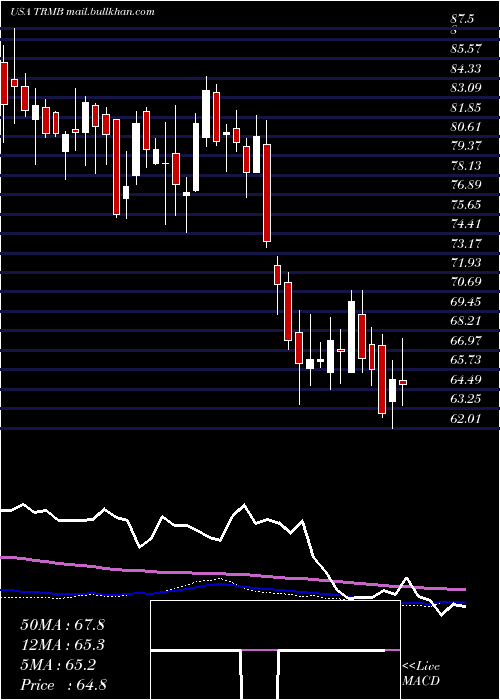Select the 64.49 price axis label
500x700 pixels.
466,380
